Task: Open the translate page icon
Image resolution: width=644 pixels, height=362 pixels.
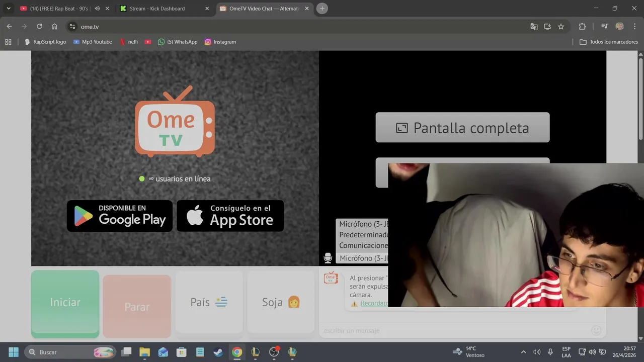Action: (x=534, y=27)
